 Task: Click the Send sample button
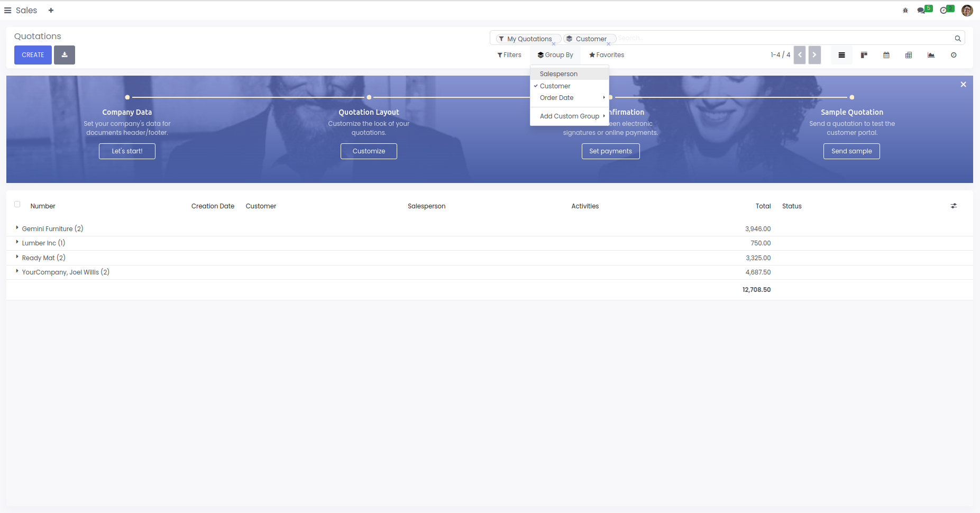tap(851, 151)
